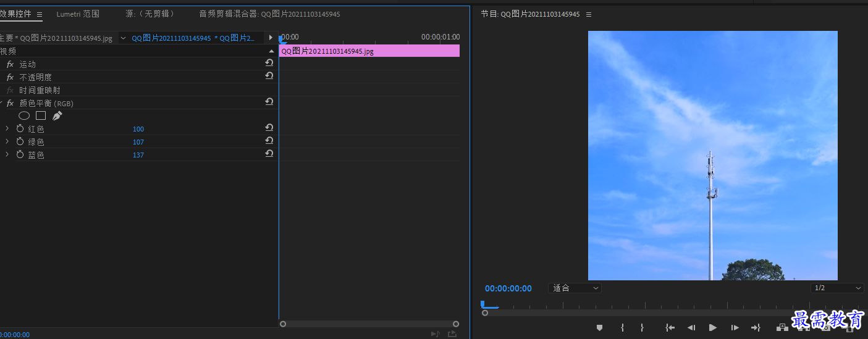Toggle the fx switch for 运动 effect

(x=10, y=64)
